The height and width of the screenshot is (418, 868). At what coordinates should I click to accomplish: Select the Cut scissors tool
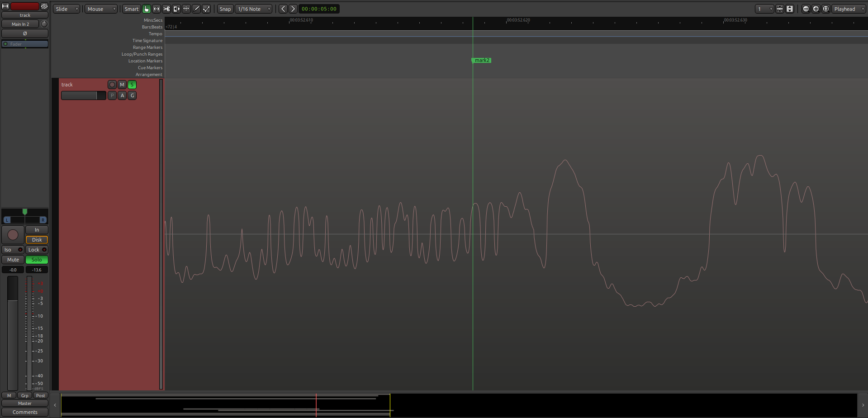[x=166, y=9]
